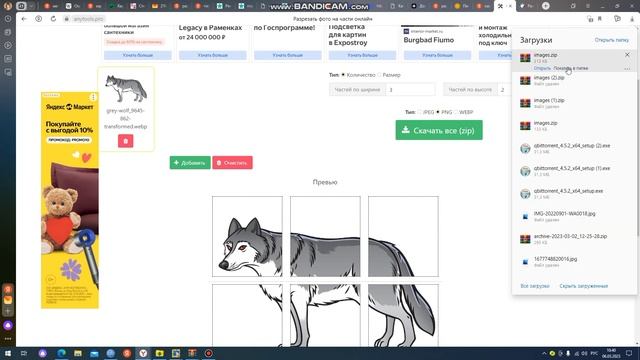Select the Количество split type radio
The width and height of the screenshot is (640, 360).
tap(343, 75)
